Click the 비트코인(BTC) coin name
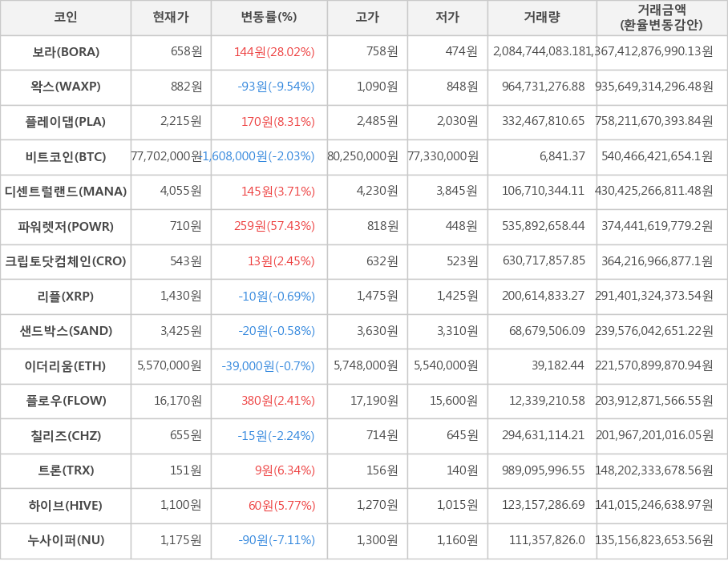 click(x=66, y=156)
